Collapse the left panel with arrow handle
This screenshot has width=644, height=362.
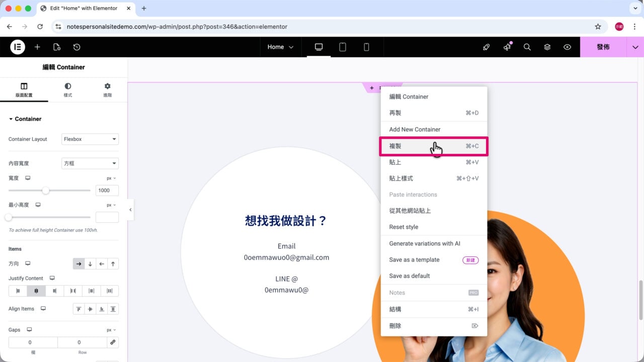[130, 210]
